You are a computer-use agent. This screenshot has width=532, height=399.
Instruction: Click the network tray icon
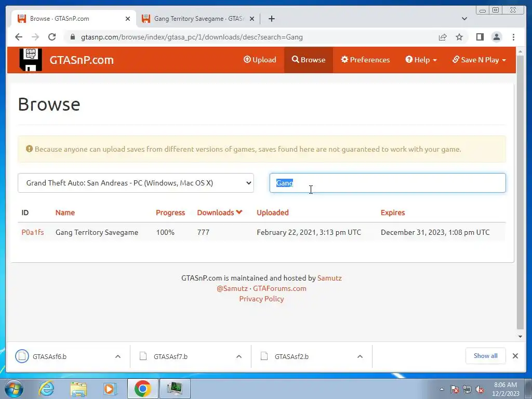point(467,390)
